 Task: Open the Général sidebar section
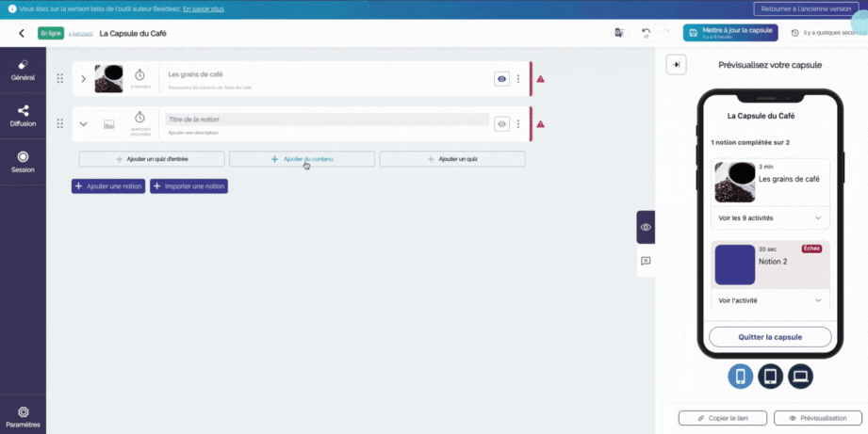point(23,71)
